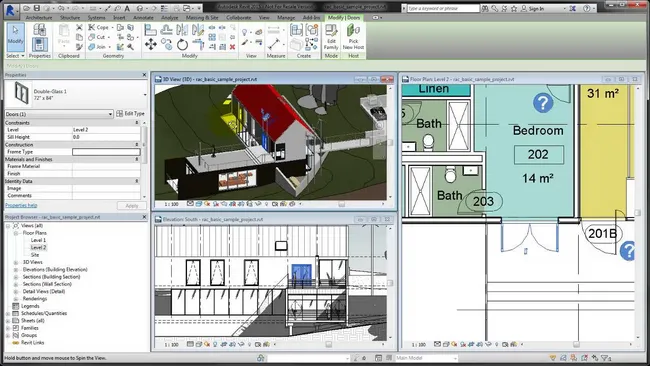The image size is (650, 366).
Task: Select Trim/Extend to Corner tool
Action: coord(198,44)
